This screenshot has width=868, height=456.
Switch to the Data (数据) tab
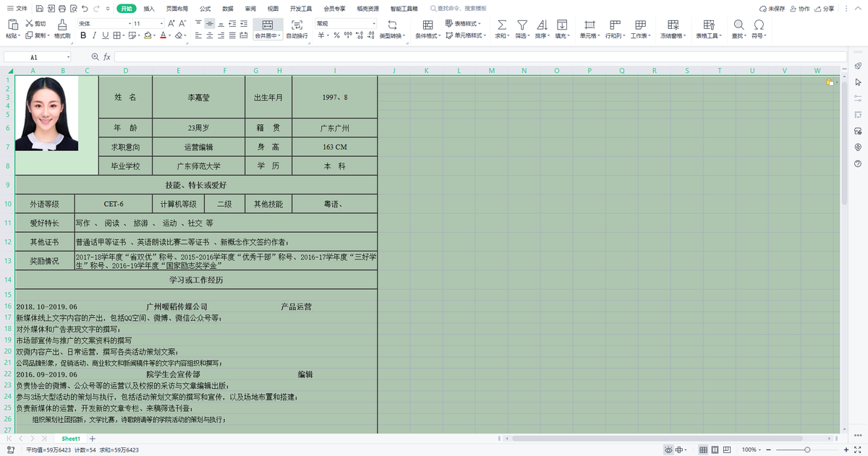click(x=228, y=9)
